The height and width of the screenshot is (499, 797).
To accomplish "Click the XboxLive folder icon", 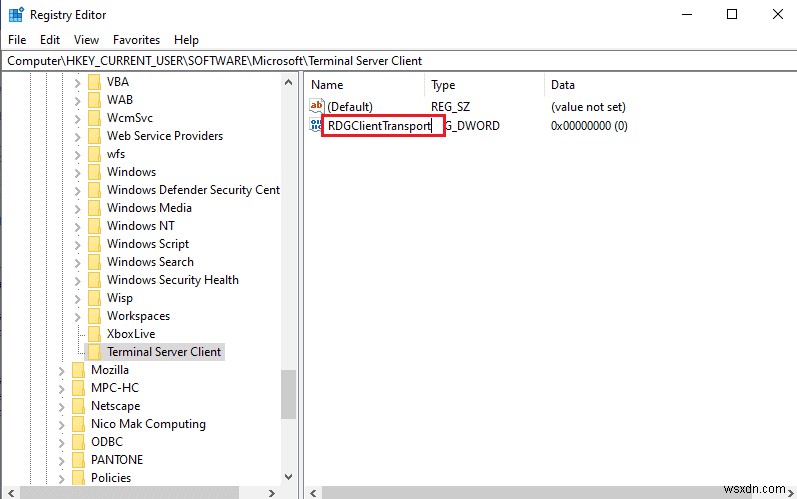I will tap(94, 334).
